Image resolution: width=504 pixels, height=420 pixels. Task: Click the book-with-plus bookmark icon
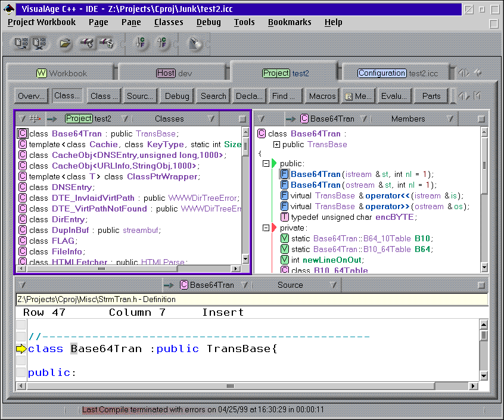coord(87,43)
